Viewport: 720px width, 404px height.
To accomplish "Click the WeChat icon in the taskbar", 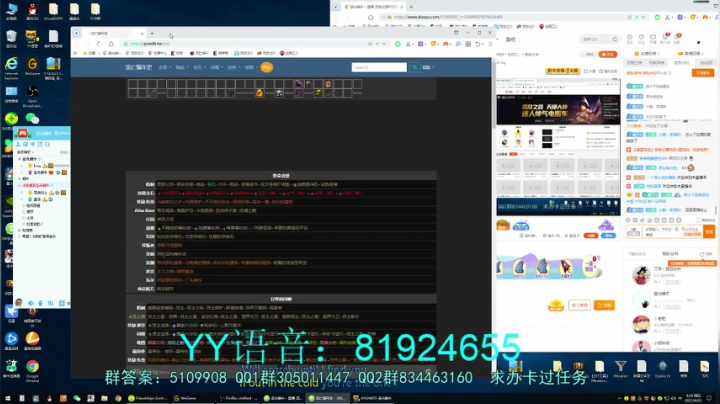I will click(77, 398).
